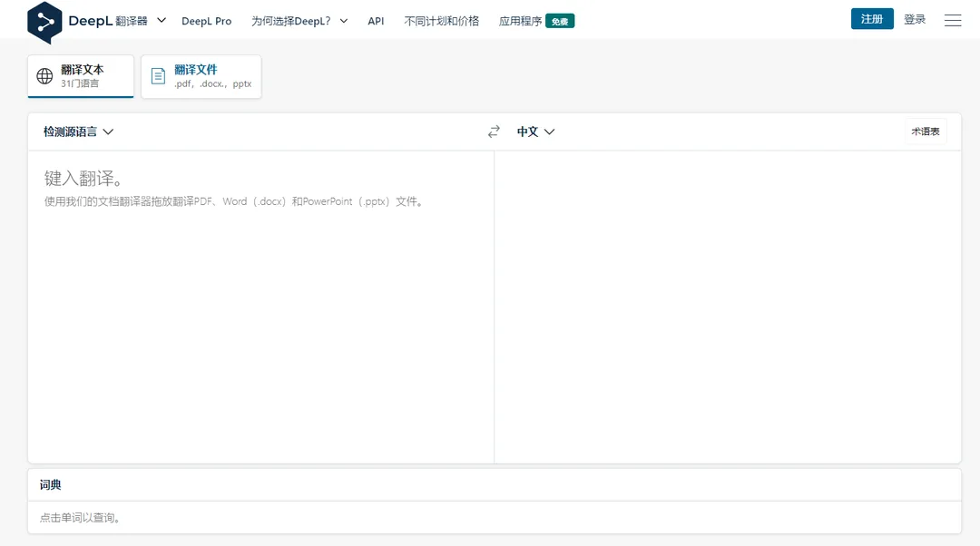The width and height of the screenshot is (980, 546).
Task: Open the API menu item
Action: pyautogui.click(x=376, y=21)
